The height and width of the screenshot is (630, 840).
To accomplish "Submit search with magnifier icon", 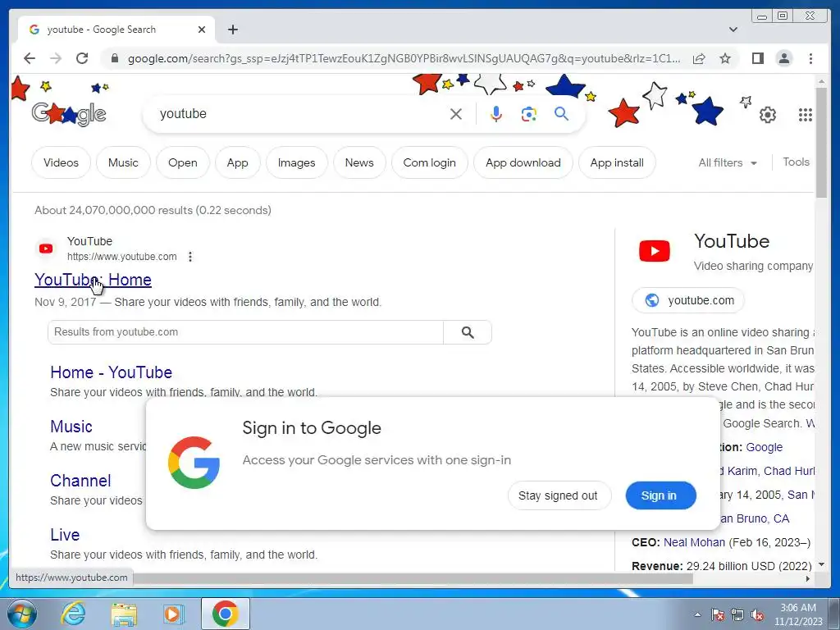I will coord(561,113).
